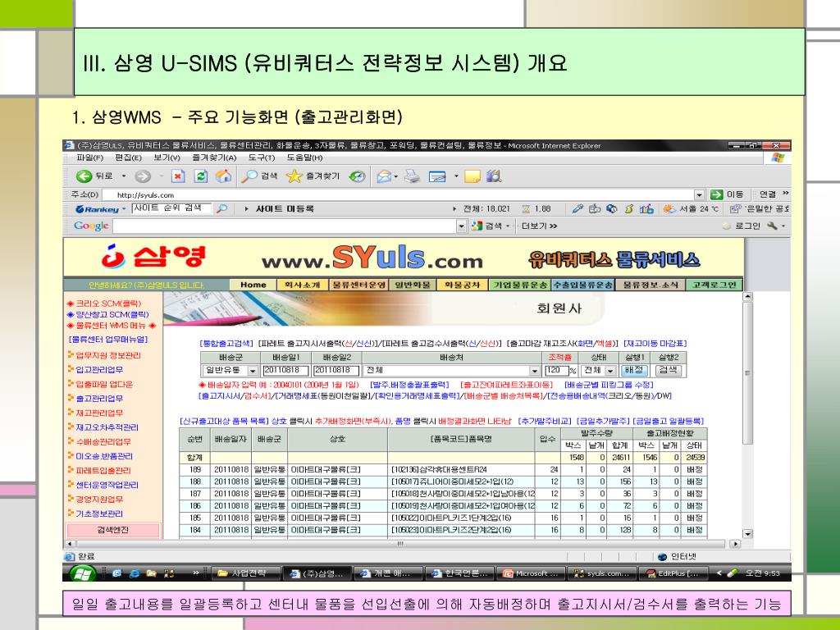Click the Rankey search magnifier icon
840x630 pixels.
[221, 209]
